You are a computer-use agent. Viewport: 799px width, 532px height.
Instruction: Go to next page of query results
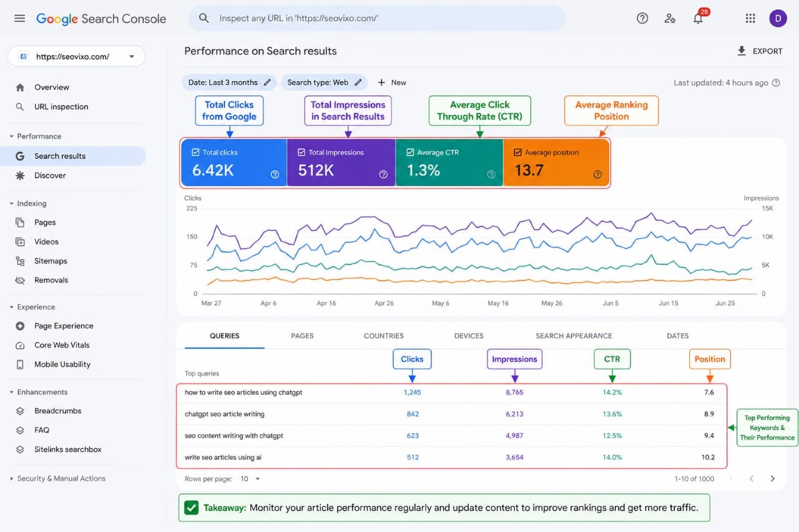click(x=772, y=478)
